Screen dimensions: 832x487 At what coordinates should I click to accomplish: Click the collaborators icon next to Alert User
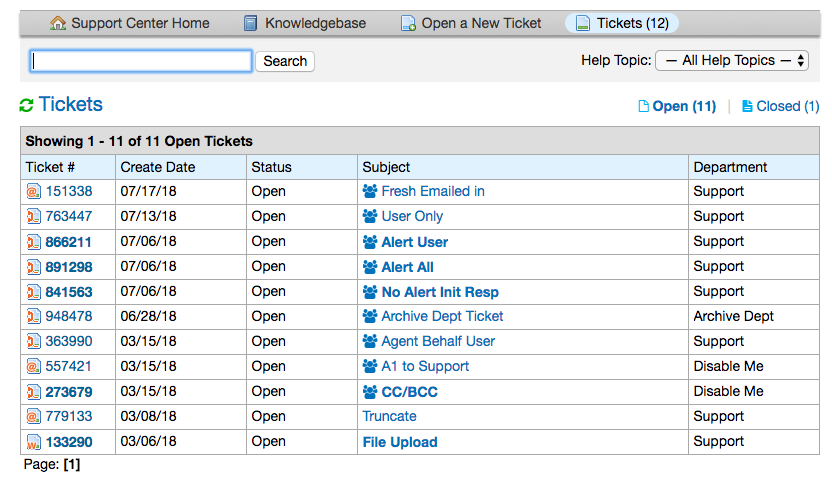[x=370, y=242]
